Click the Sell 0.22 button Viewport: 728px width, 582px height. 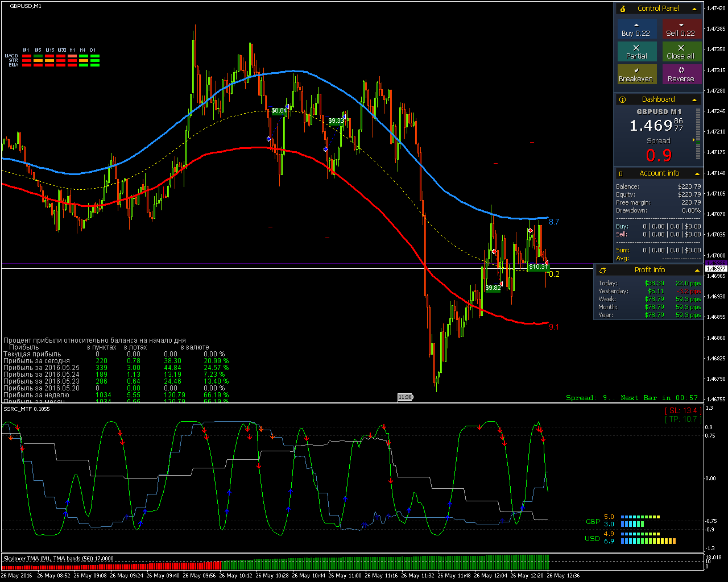tap(681, 29)
